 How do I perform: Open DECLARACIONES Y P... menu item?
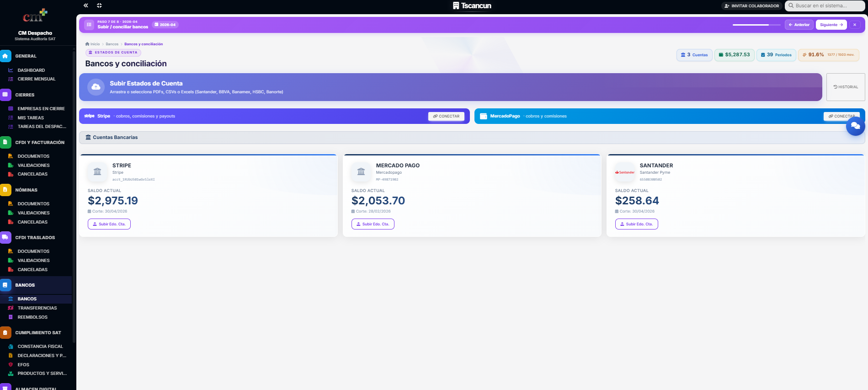42,355
